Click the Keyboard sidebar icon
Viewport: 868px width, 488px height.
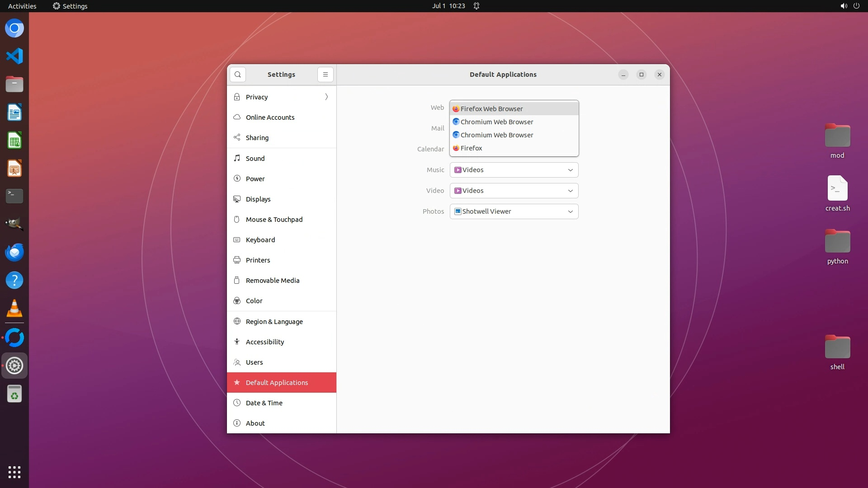tap(237, 239)
